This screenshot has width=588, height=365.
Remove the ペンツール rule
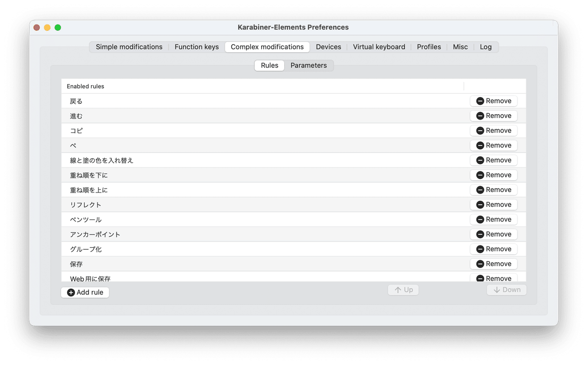pyautogui.click(x=493, y=219)
